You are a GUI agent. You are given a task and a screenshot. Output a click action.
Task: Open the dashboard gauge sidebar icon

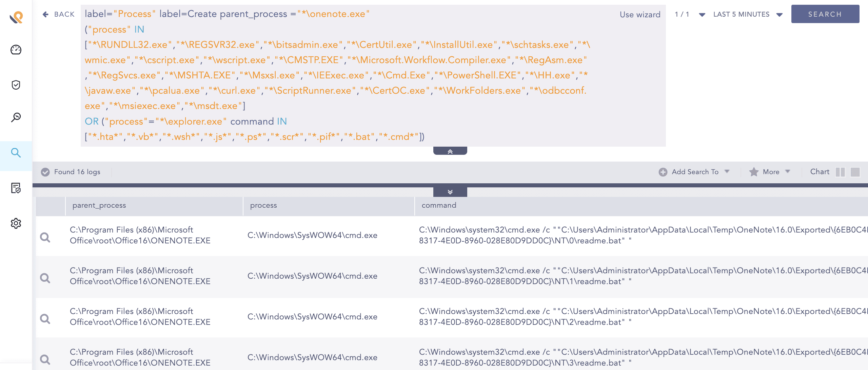point(16,50)
